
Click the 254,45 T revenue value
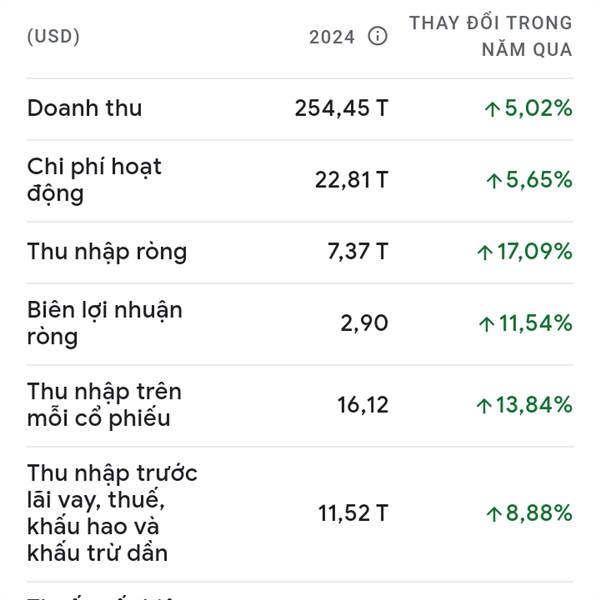pyautogui.click(x=341, y=108)
